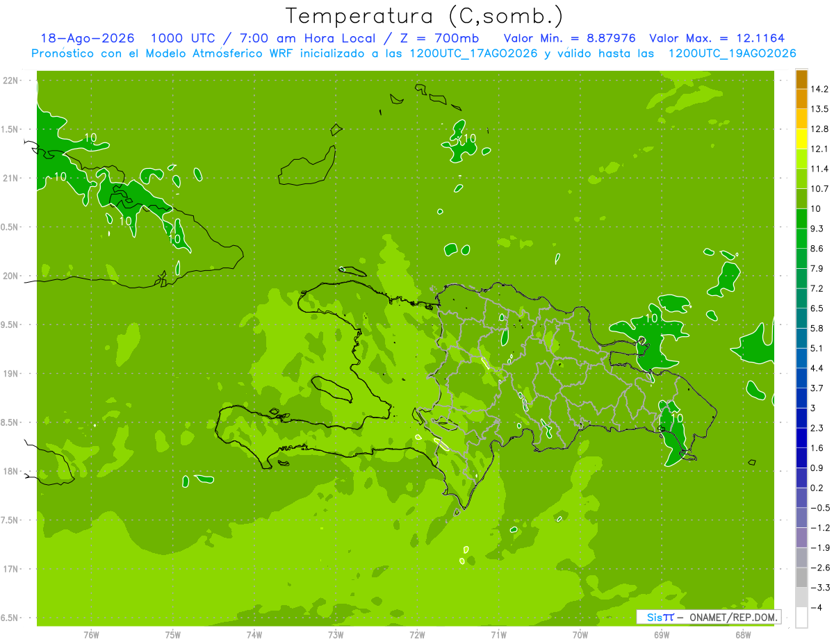Screen dimensions: 834x644
Task: Click the "-1.9" color scale label
Action: coord(820,548)
